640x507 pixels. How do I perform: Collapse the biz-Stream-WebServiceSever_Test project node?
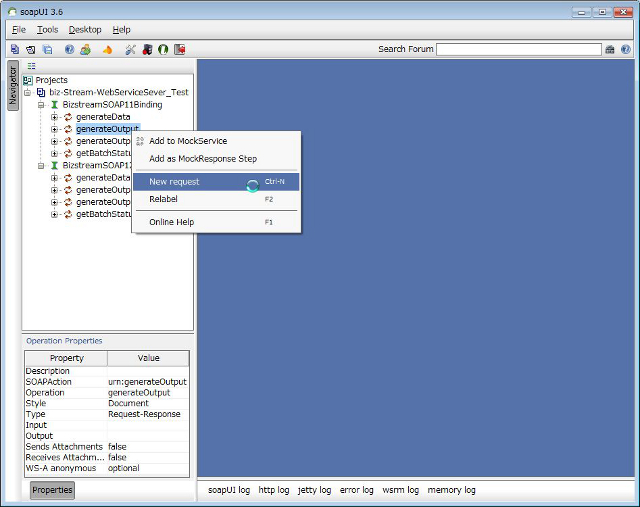(27, 93)
